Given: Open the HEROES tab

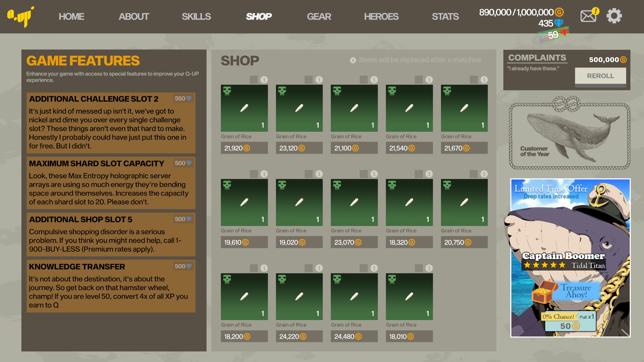Looking at the screenshot, I should coord(381,17).
